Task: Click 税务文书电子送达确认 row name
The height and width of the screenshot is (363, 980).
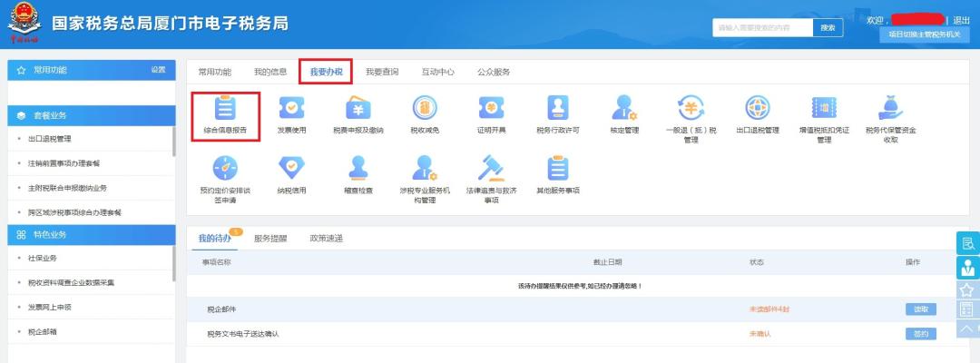Action: (242, 334)
